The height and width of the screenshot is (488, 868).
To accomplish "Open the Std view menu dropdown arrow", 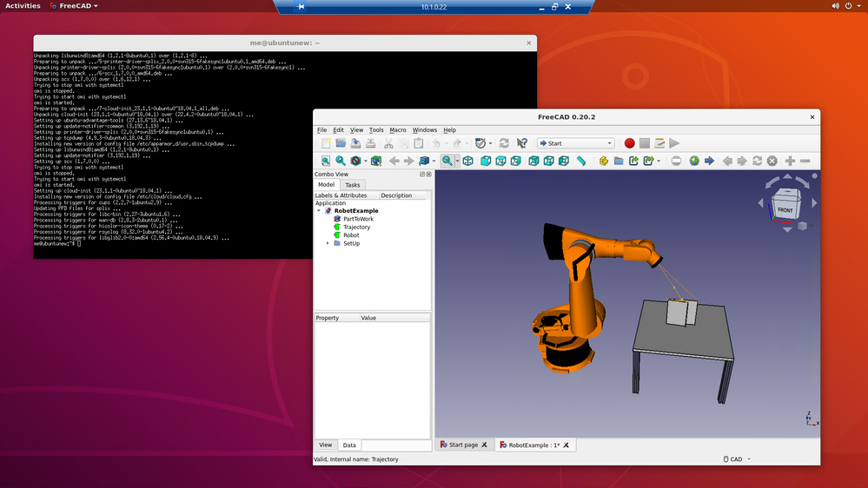I will pyautogui.click(x=490, y=143).
